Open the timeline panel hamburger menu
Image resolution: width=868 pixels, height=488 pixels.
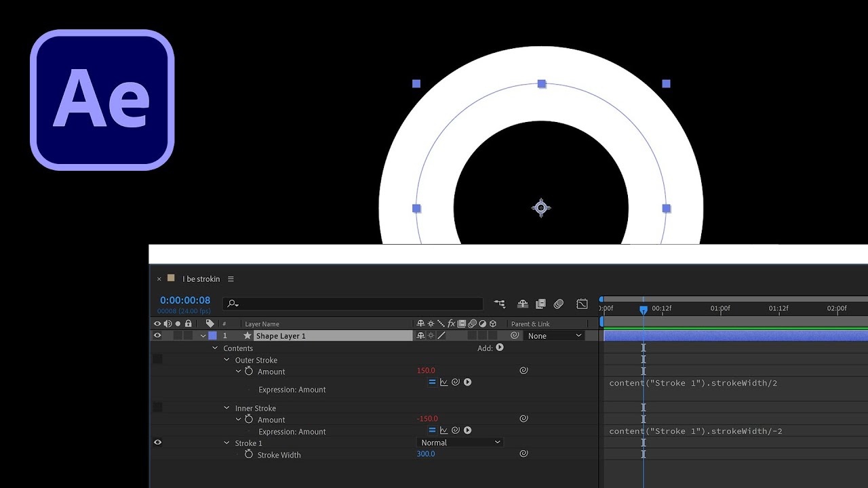(x=231, y=279)
